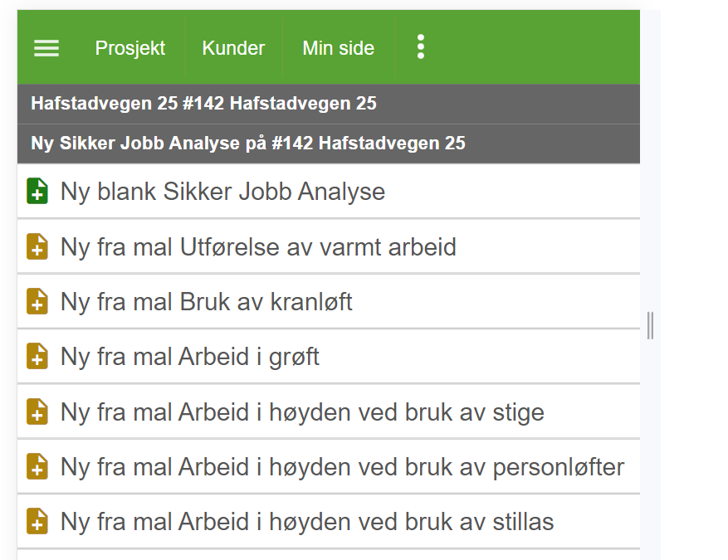Click green icon beside Ny blank Sikker Jobb Analyse
The image size is (728, 560).
tap(37, 192)
